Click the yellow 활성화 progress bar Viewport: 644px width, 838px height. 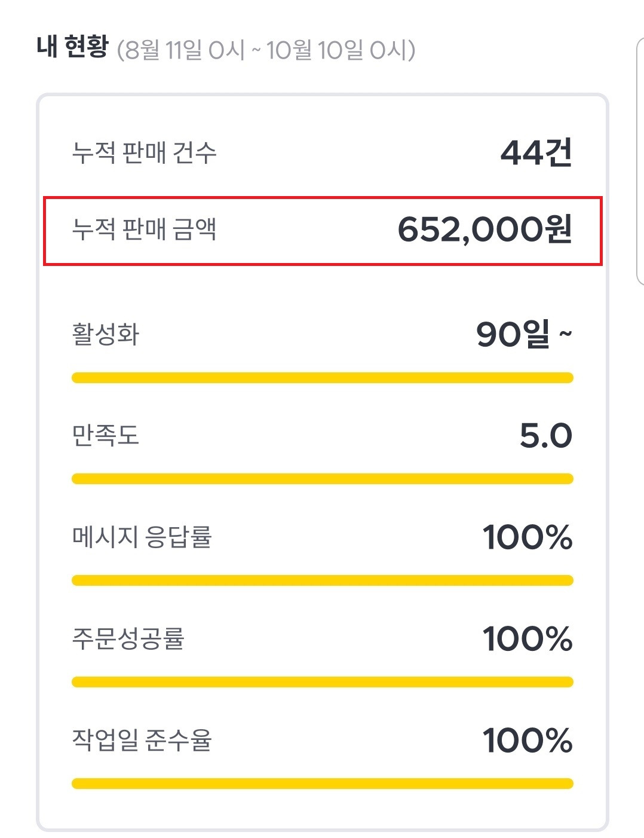click(323, 378)
